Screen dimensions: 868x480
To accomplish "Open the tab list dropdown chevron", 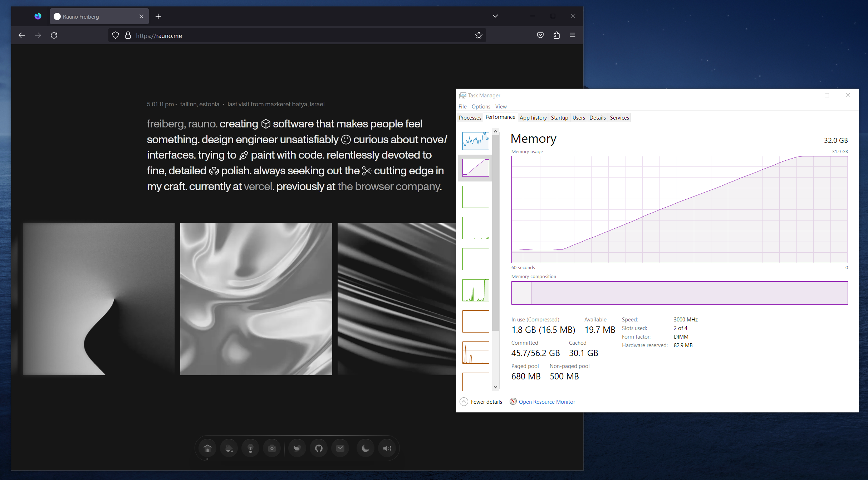I will coord(495,16).
